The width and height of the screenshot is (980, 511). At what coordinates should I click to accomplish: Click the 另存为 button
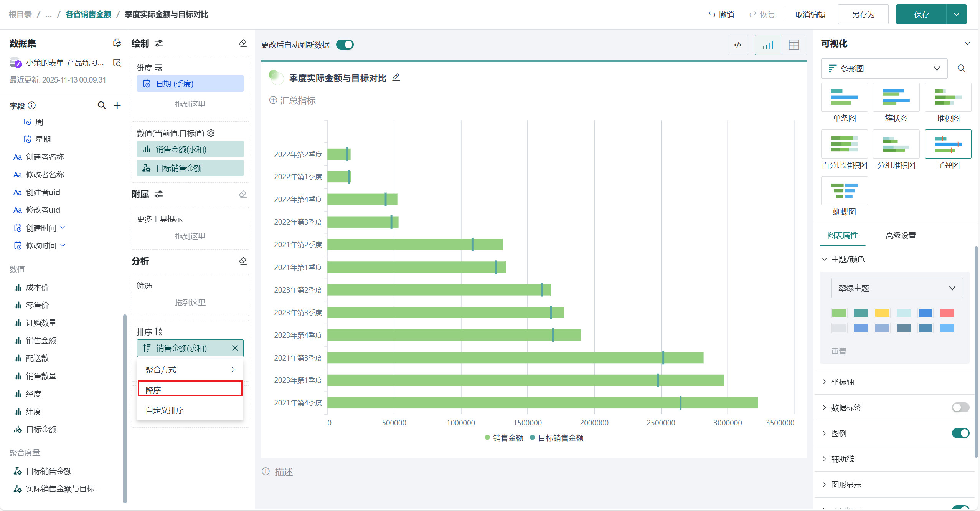pyautogui.click(x=863, y=15)
